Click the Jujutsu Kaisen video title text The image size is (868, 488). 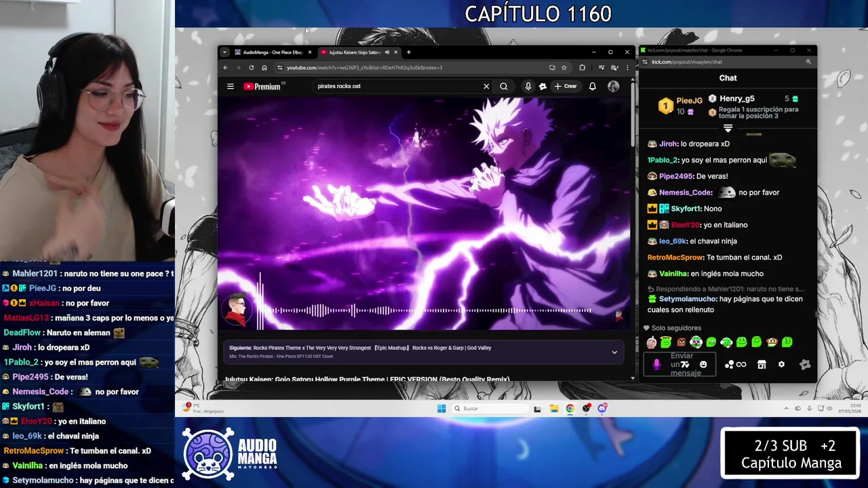coord(367,378)
